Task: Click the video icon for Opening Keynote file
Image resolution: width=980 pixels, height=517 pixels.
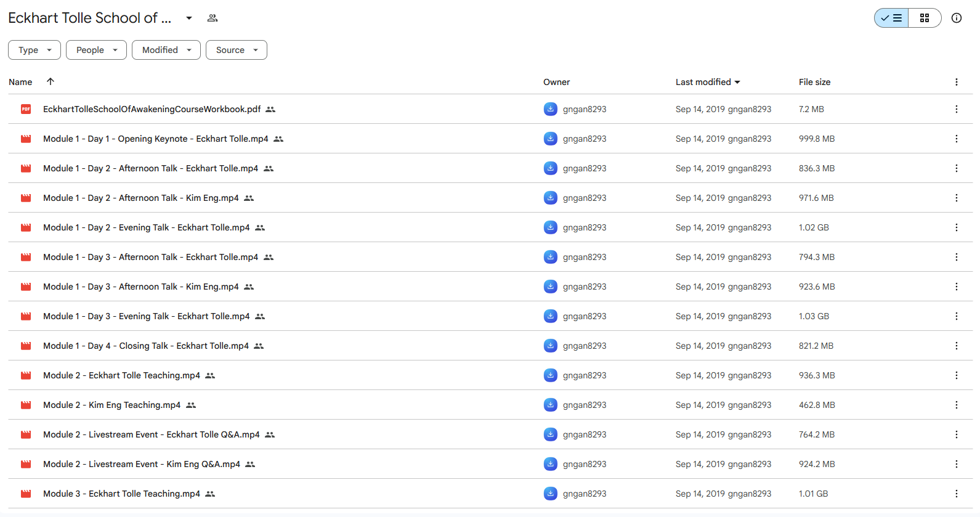Action: 26,139
